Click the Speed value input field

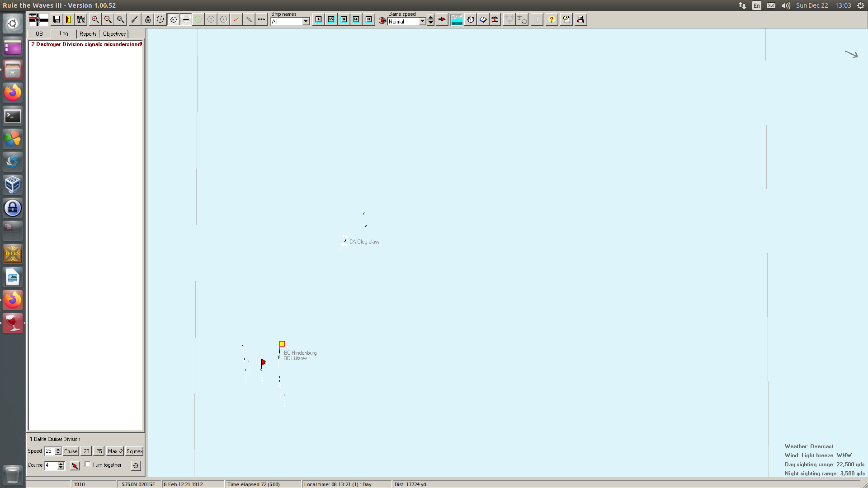click(50, 451)
